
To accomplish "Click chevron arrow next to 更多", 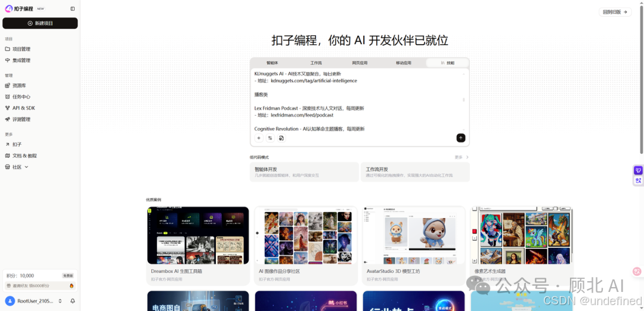I will click(467, 157).
